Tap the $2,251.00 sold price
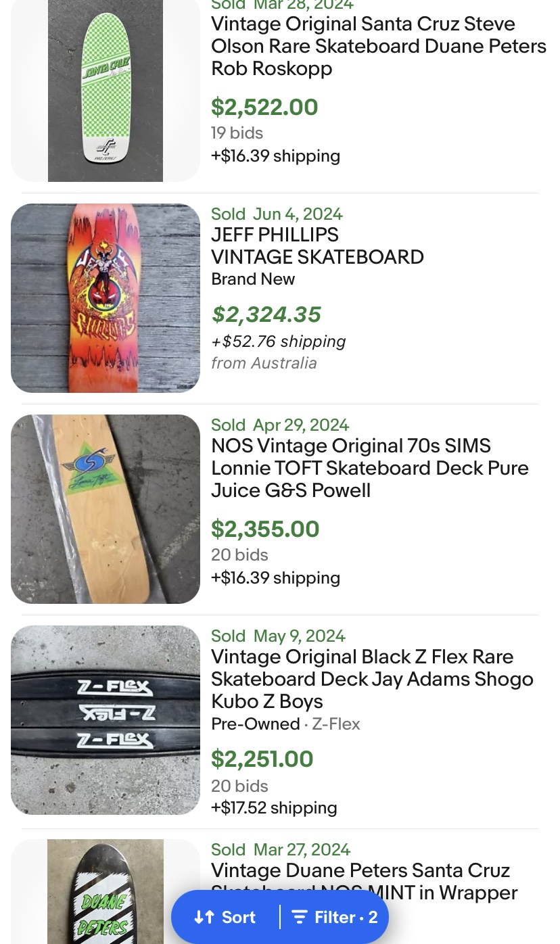The image size is (560, 944). coord(262,759)
